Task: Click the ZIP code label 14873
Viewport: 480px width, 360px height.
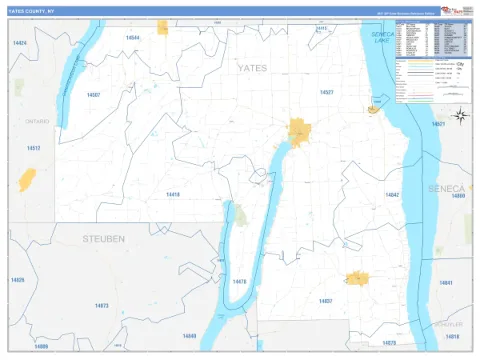Action: click(x=102, y=306)
